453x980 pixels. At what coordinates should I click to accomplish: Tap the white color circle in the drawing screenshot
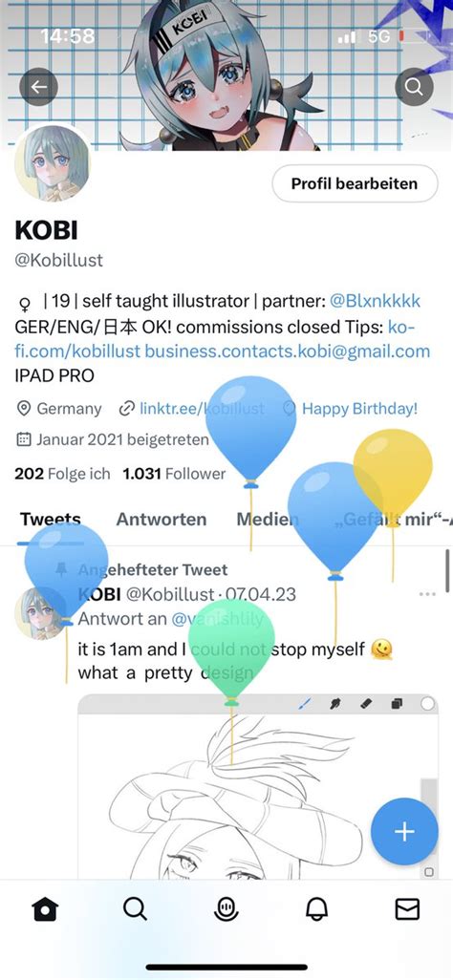point(427,704)
